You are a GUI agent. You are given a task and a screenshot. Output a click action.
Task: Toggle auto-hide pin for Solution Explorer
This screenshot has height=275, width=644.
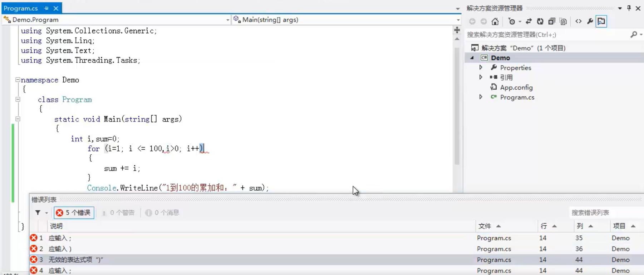click(x=629, y=8)
